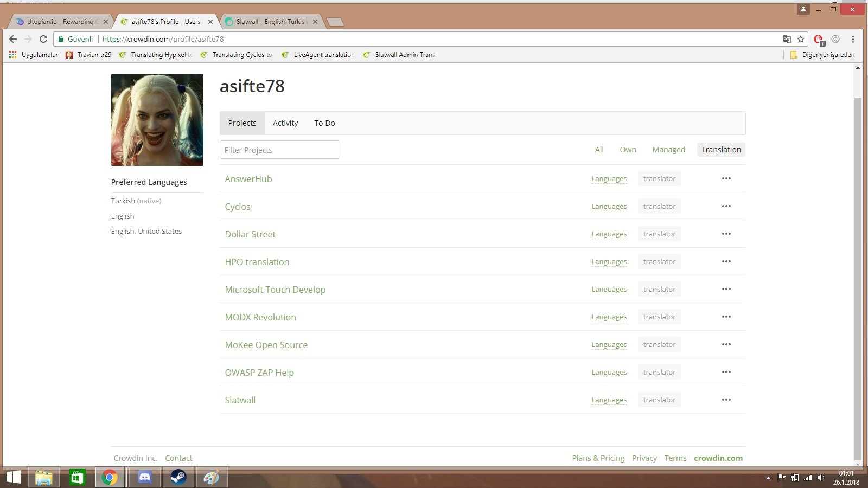The width and height of the screenshot is (868, 488).
Task: Open Chrome's three-dot menu
Action: pos(853,39)
